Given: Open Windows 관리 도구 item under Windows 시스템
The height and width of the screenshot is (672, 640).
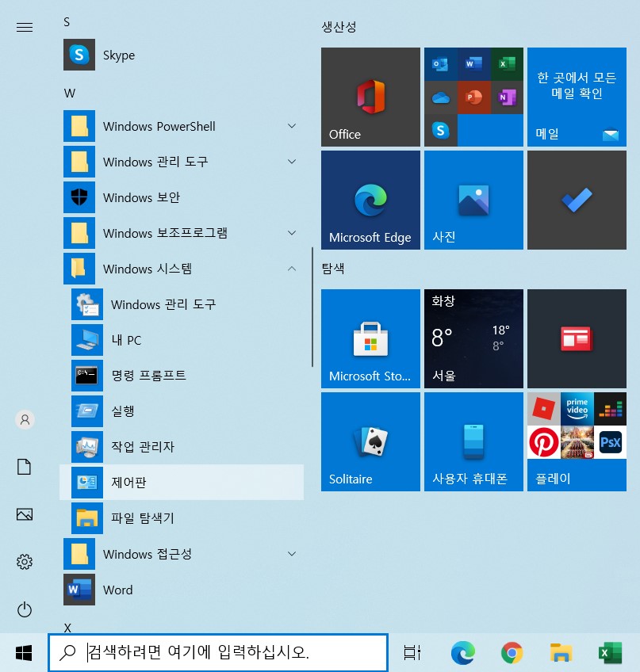Looking at the screenshot, I should (x=182, y=305).
